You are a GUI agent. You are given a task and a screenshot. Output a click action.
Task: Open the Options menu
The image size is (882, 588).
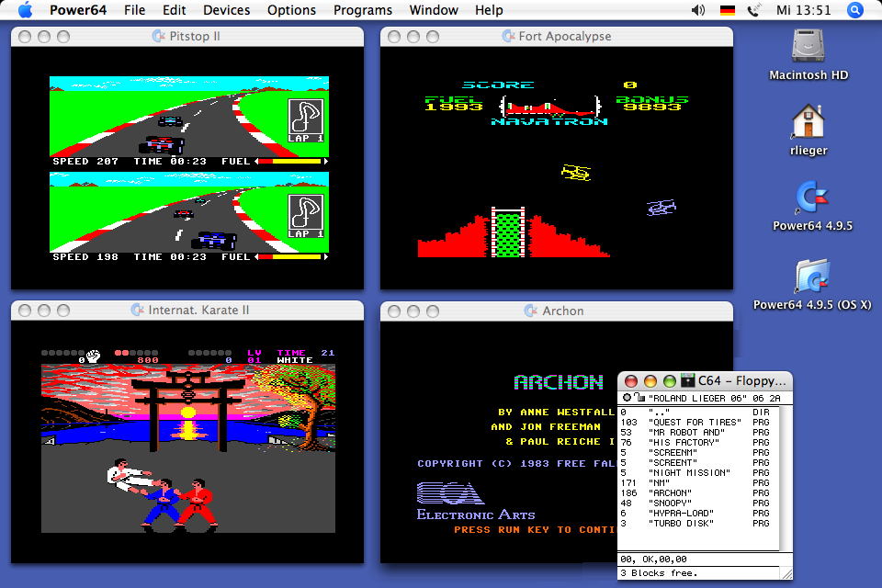click(x=291, y=10)
